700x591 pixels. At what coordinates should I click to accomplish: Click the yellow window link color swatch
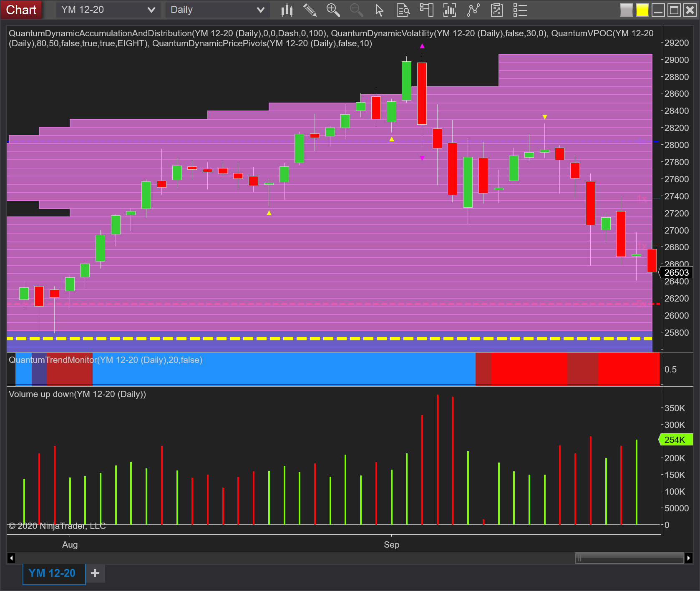pos(642,10)
